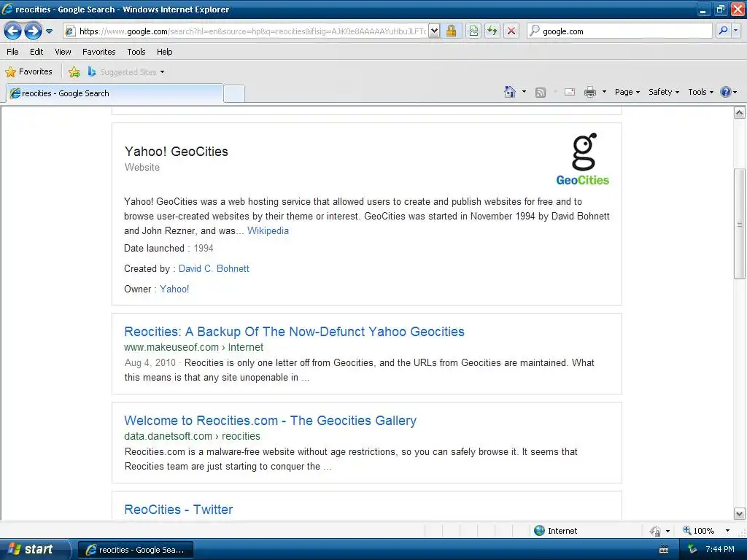Open the Yahoo! owner link
747x560 pixels.
(x=174, y=289)
